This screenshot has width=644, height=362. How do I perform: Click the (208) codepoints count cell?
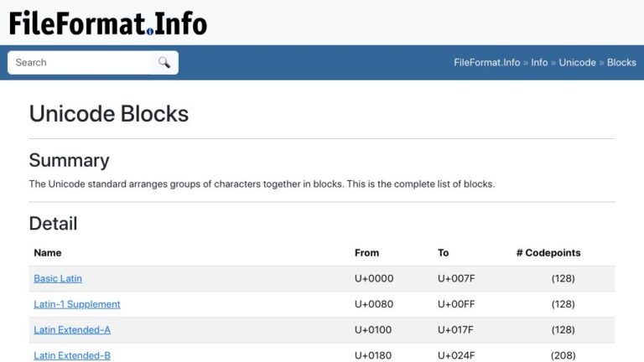point(563,355)
